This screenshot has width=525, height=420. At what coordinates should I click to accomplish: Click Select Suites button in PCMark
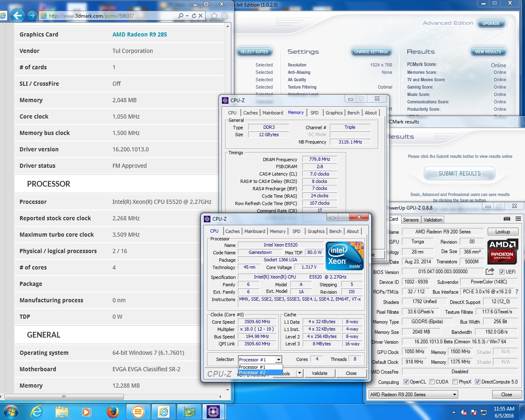(x=254, y=52)
